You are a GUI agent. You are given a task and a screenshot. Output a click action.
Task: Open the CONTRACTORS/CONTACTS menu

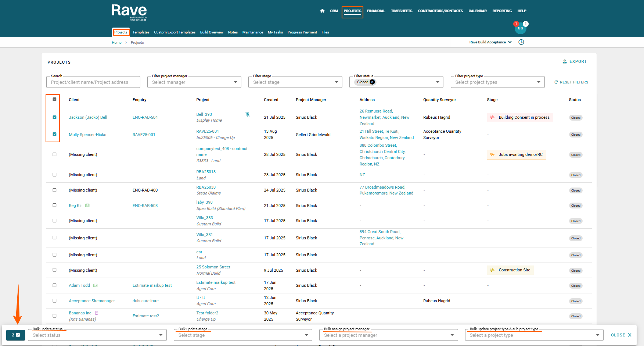pos(440,11)
